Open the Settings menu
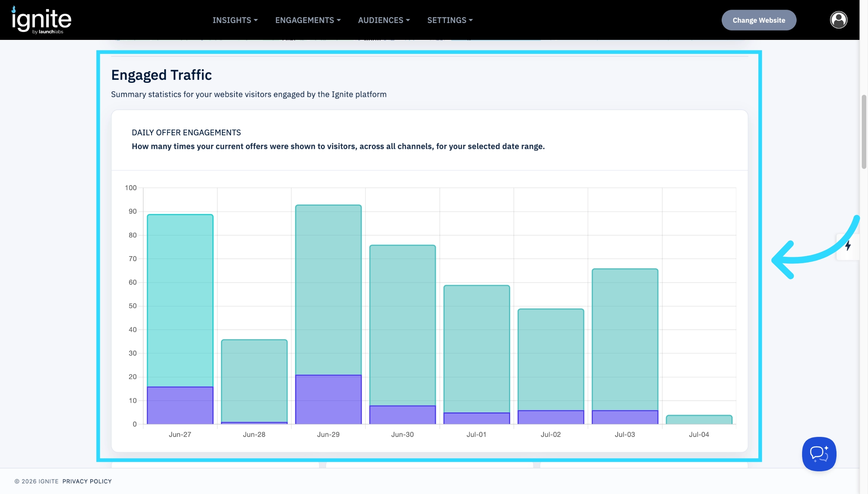 [x=450, y=20]
